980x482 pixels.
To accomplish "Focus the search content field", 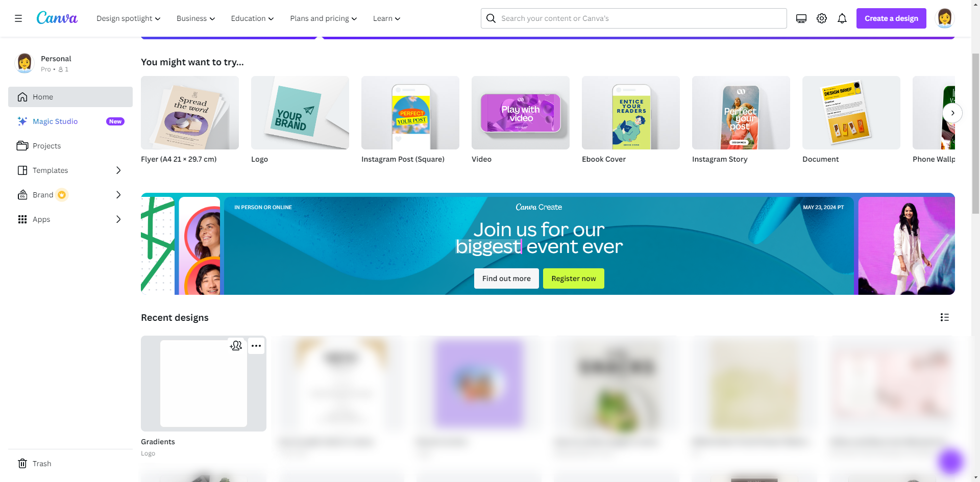I will tap(633, 18).
